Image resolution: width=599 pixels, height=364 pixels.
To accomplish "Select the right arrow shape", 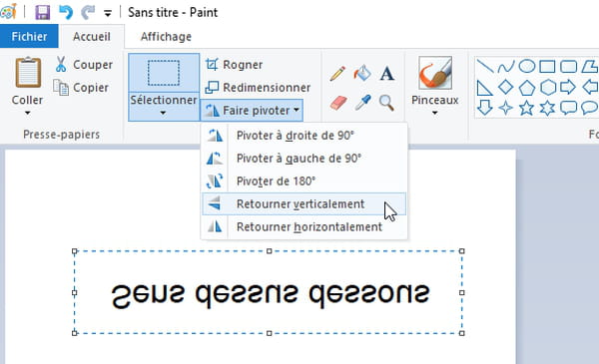I will (x=568, y=88).
